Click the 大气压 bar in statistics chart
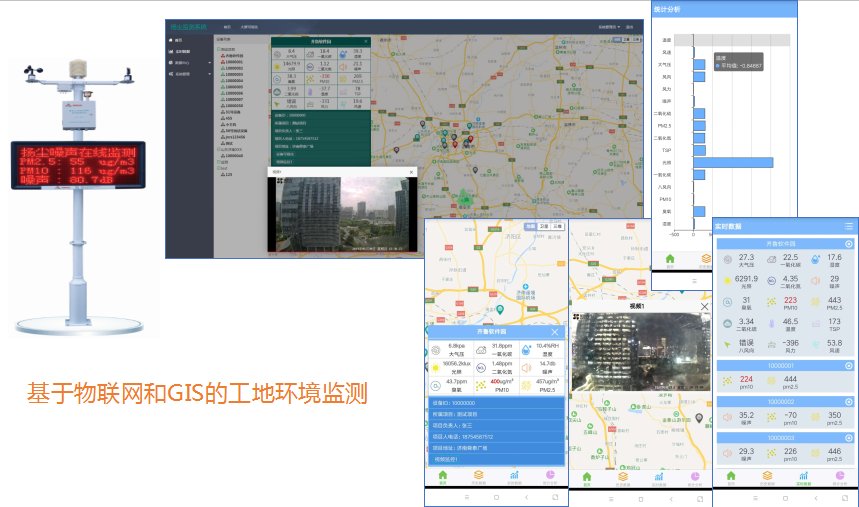Viewport: 859px width, 507px height. pyautogui.click(x=699, y=65)
